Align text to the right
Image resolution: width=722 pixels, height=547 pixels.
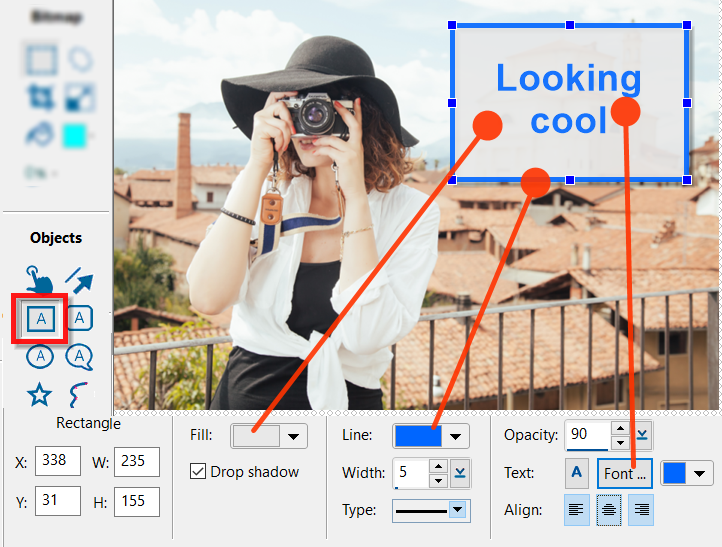coord(640,509)
